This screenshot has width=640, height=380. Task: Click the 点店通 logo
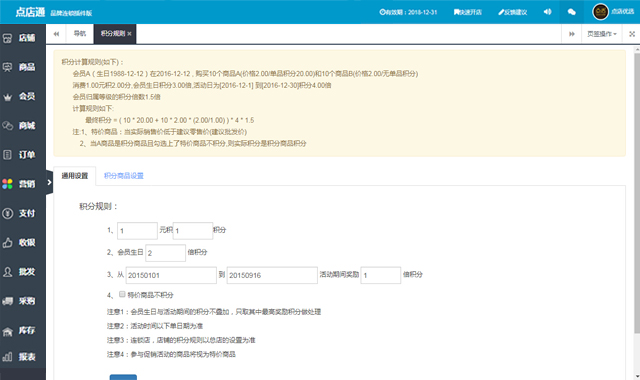point(30,12)
